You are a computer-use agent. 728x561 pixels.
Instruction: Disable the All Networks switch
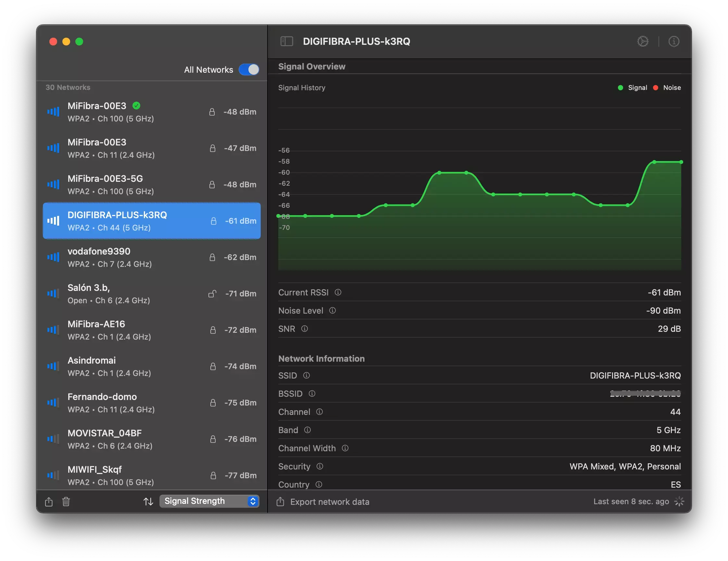[249, 69]
